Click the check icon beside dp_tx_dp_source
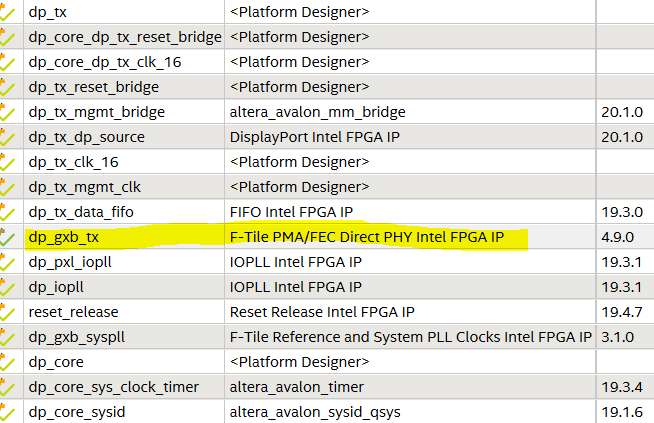The width and height of the screenshot is (654, 423). tap(8, 137)
